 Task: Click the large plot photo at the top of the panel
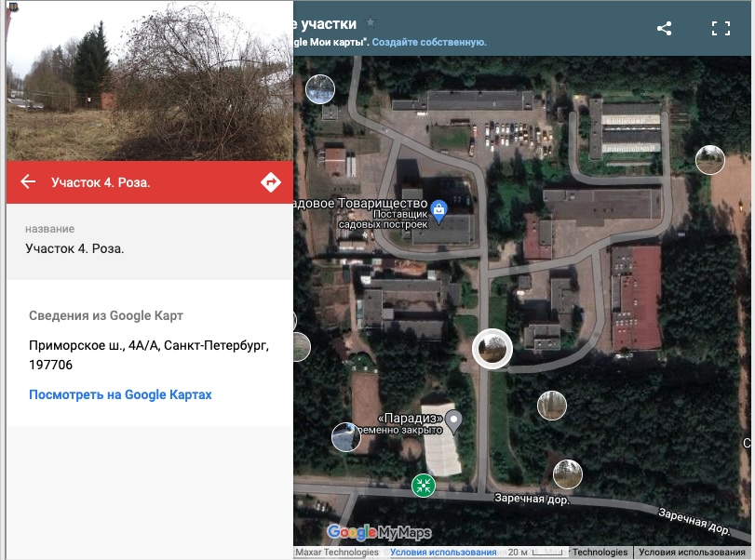[x=150, y=80]
